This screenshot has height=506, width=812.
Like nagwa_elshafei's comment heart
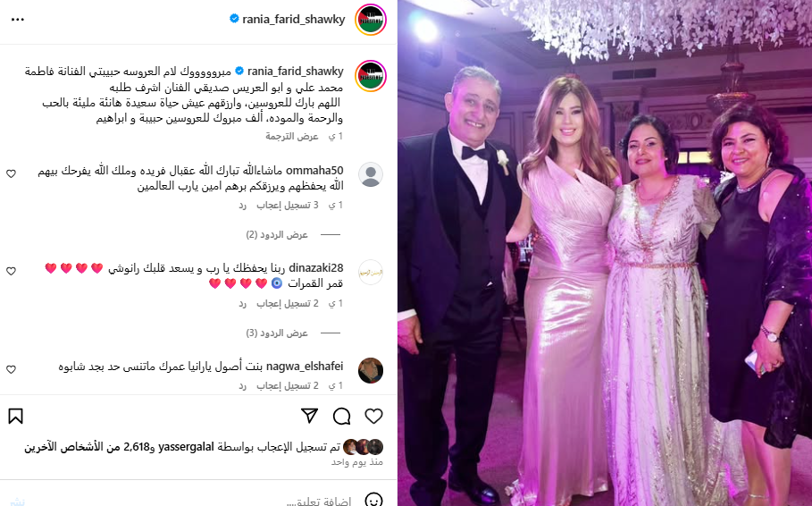(x=11, y=369)
